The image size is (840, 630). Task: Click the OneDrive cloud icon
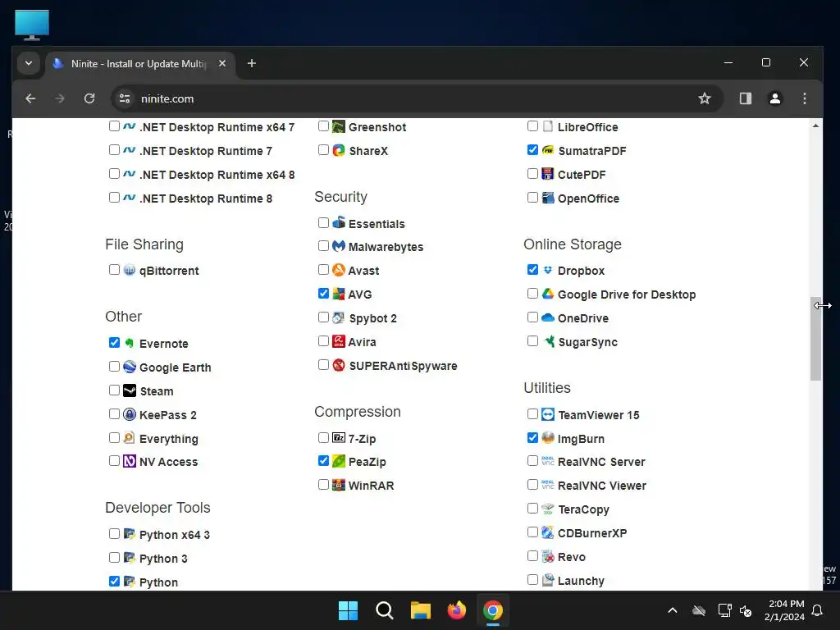click(547, 317)
